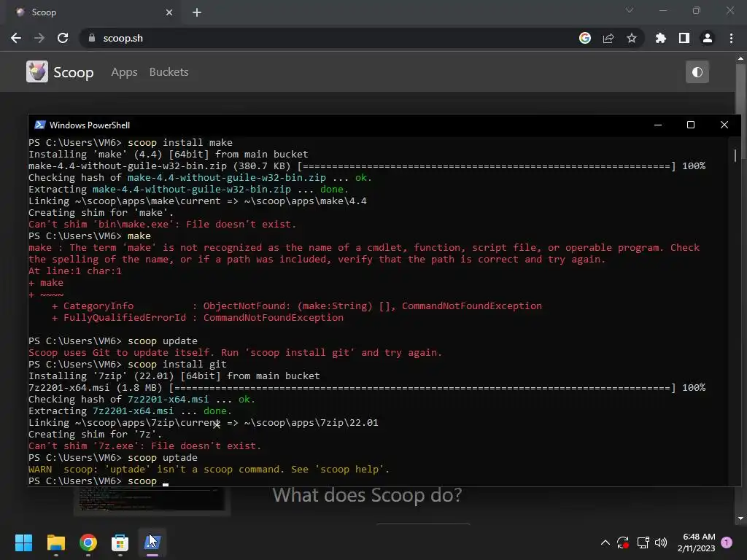The image size is (747, 560).
Task: Click the Scoop logo icon on the website
Action: 37,72
